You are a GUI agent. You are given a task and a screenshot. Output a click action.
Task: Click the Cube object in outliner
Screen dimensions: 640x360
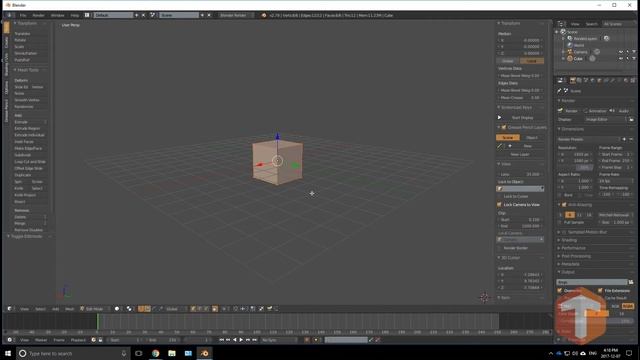point(578,59)
